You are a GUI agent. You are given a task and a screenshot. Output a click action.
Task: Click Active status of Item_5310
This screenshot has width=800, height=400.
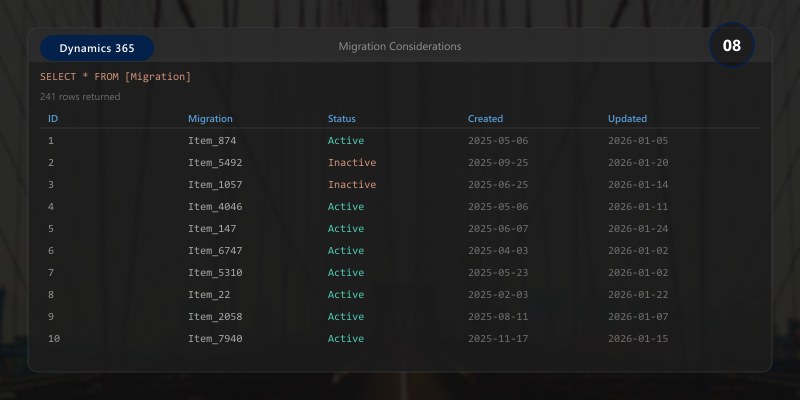point(346,272)
